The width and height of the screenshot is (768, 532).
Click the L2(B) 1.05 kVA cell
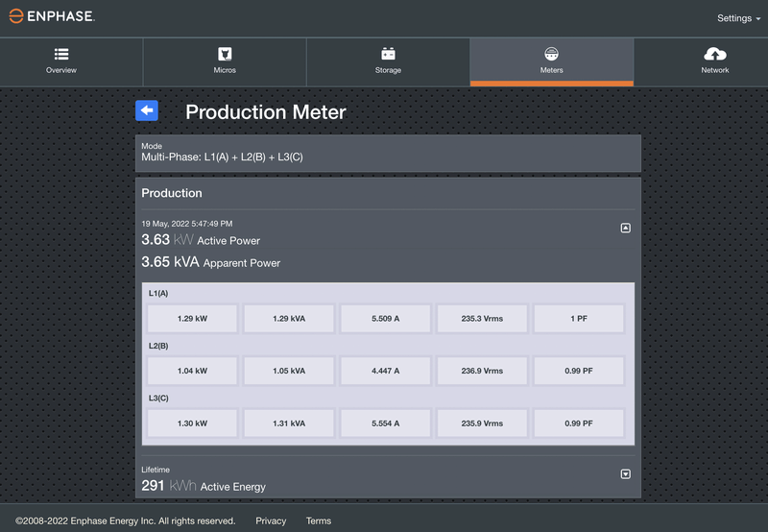point(288,371)
